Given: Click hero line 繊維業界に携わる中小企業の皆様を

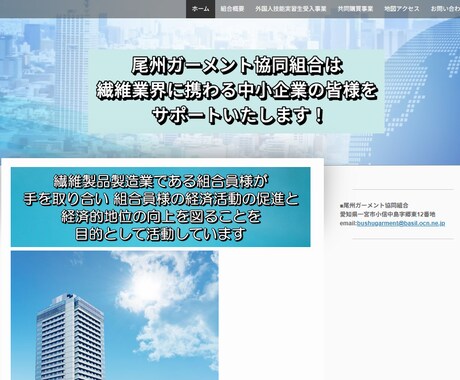Looking at the screenshot, I should [x=237, y=91].
